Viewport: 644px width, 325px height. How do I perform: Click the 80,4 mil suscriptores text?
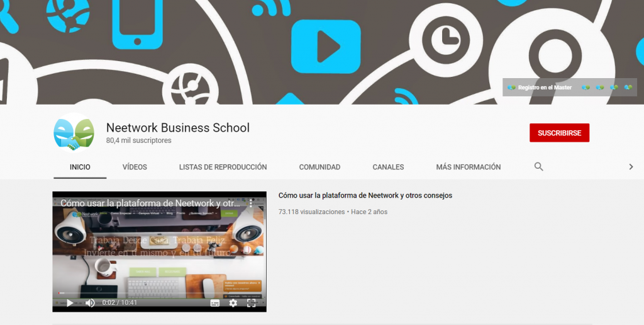(x=139, y=140)
